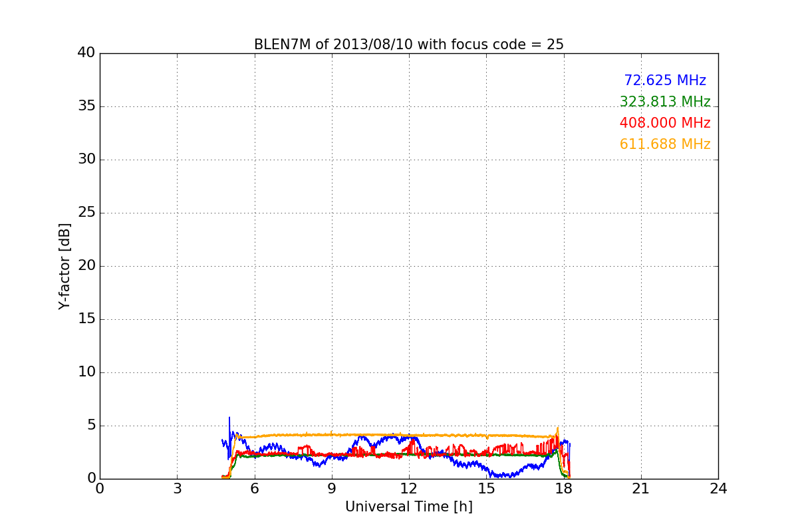Select the 611.688 MHz legend label
The height and width of the screenshot is (532, 798).
pos(665,144)
